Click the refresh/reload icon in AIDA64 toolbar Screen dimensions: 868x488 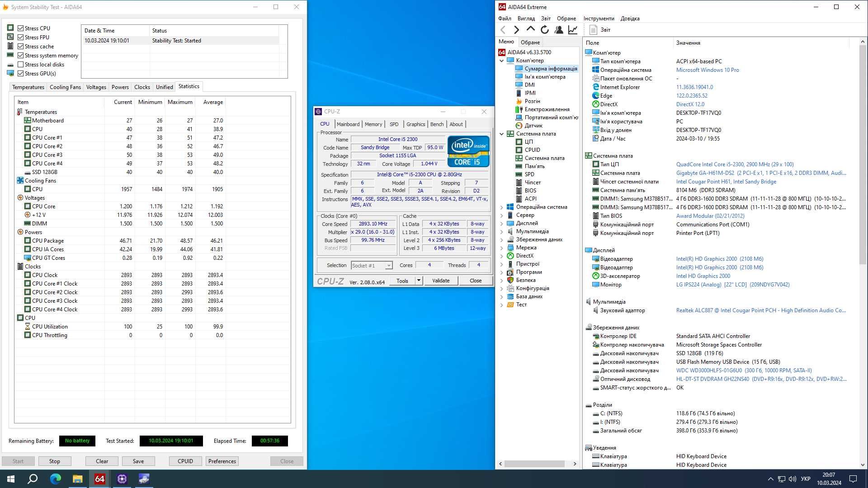[545, 30]
